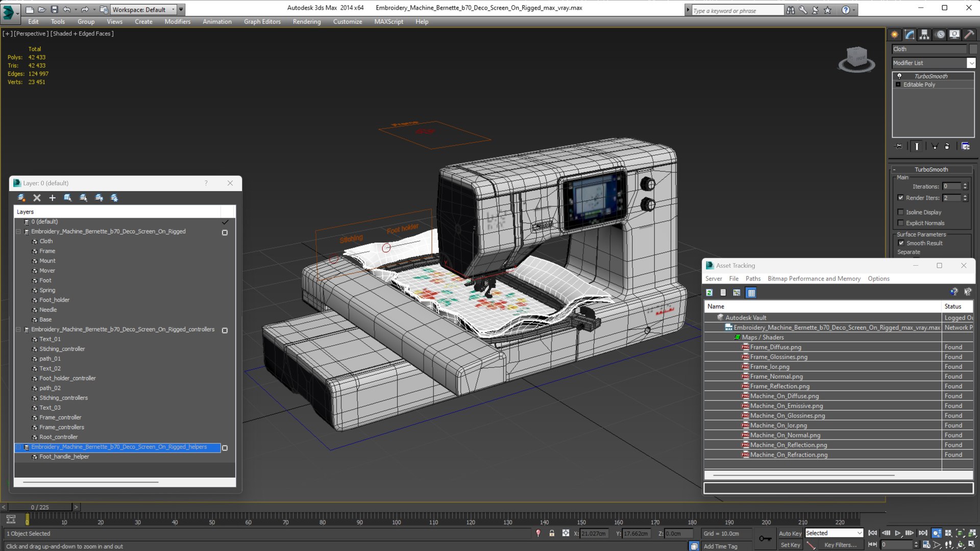Click the Refresh icon in Asset Tracking
Image resolution: width=980 pixels, height=551 pixels.
[709, 293]
